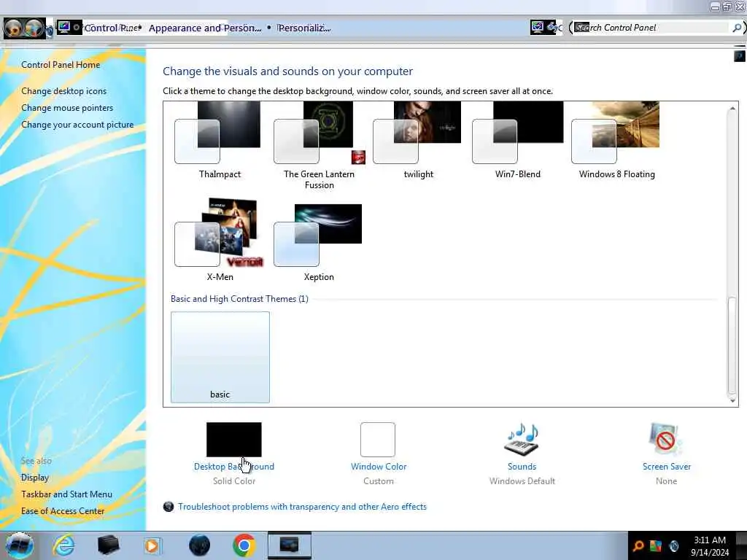Open Taskbar and Start Menu link
This screenshot has height=560, width=747.
coord(66,494)
